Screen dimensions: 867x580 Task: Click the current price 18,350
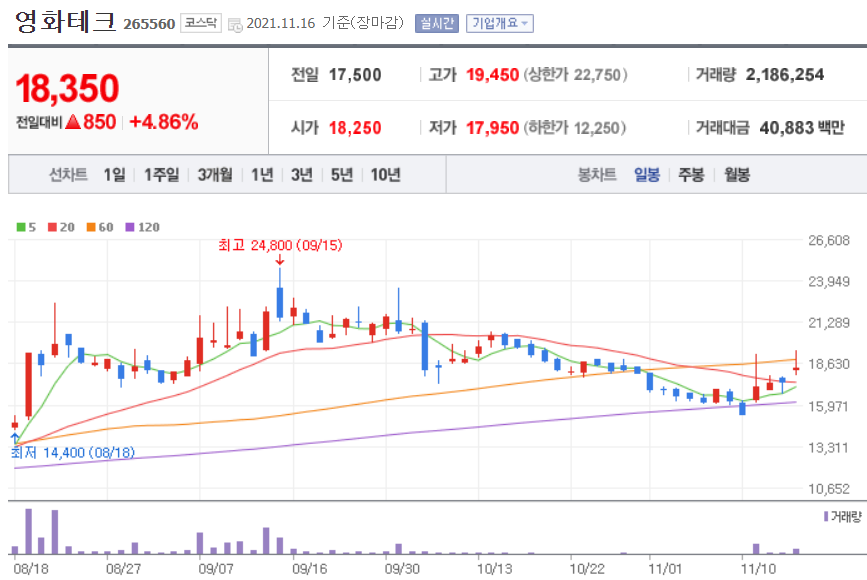(67, 88)
